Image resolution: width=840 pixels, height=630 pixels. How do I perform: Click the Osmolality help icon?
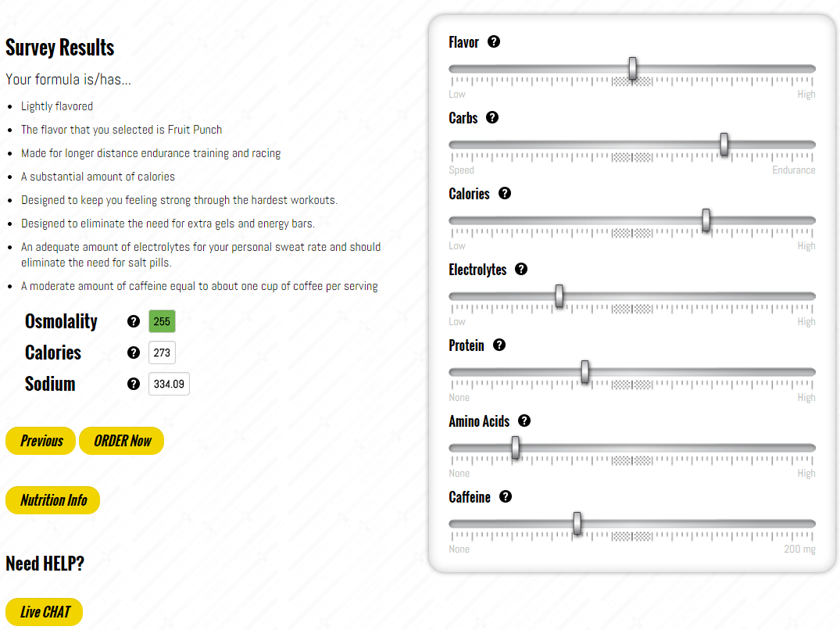134,321
